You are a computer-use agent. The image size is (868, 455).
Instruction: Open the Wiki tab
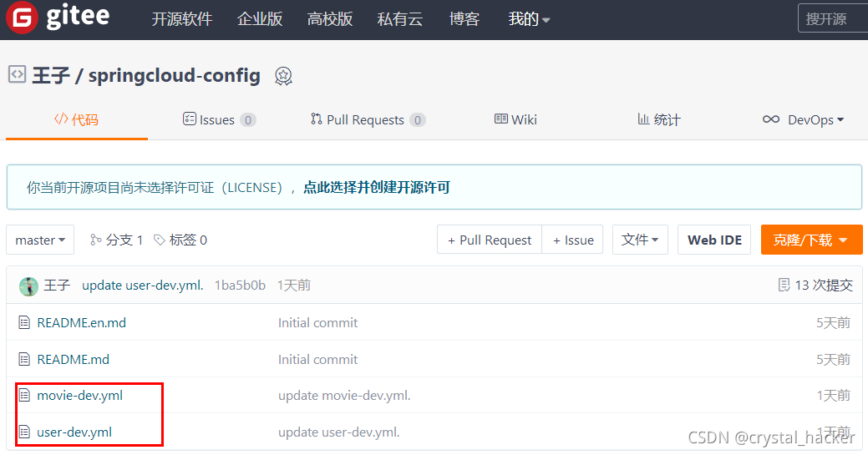515,119
